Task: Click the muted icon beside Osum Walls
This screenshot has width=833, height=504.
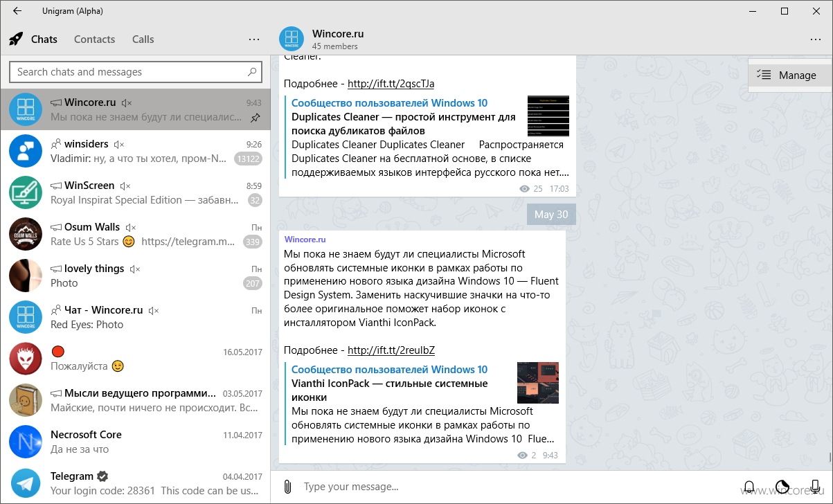Action: coord(131,227)
